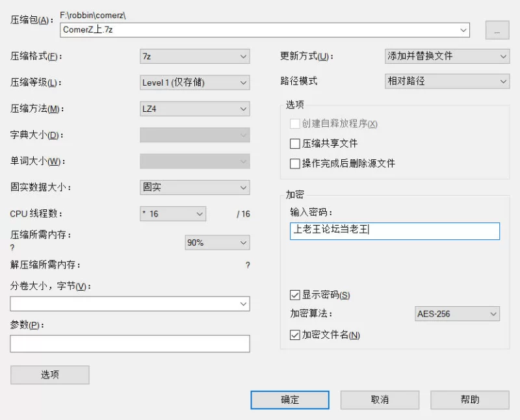Open the 分卷大小 combo box
Image resolution: width=520 pixels, height=420 pixels.
[x=130, y=304]
